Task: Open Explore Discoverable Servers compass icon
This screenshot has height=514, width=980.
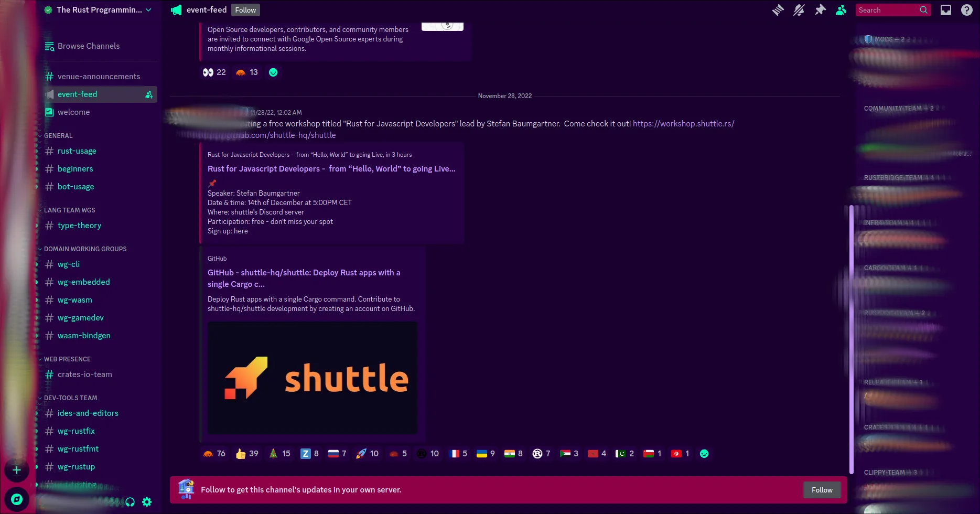Action: pos(17,499)
